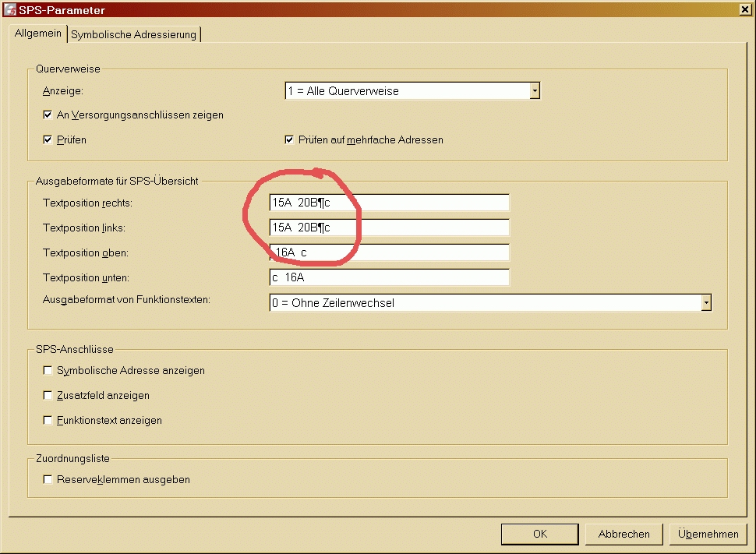
Task: Enable Zusatzfeld anzeigen checkbox
Action: coord(48,395)
